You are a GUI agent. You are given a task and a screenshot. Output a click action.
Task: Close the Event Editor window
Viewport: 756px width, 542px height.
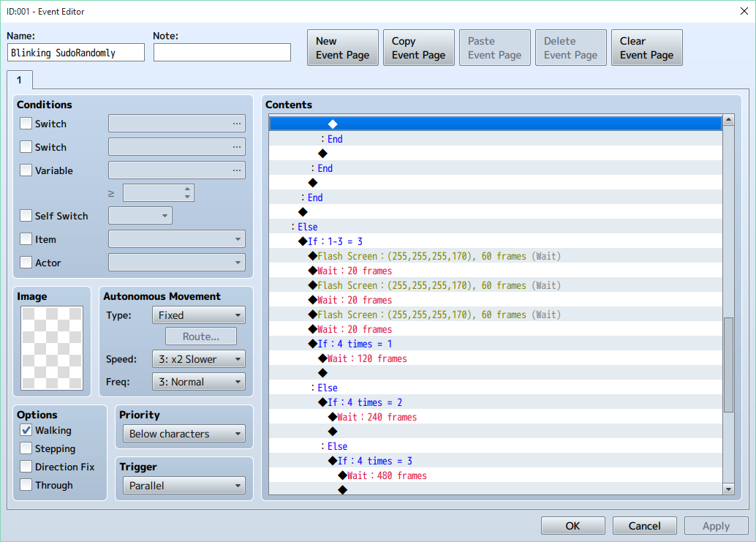click(744, 10)
